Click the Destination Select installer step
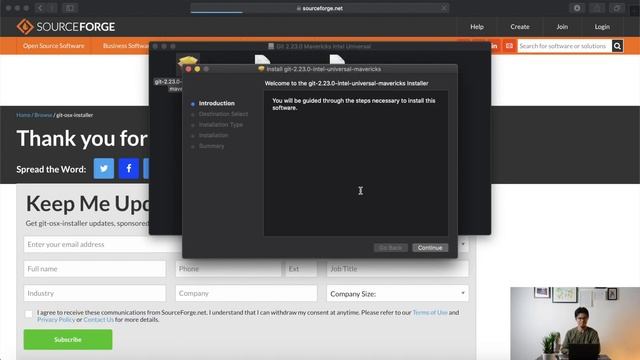 (223, 114)
